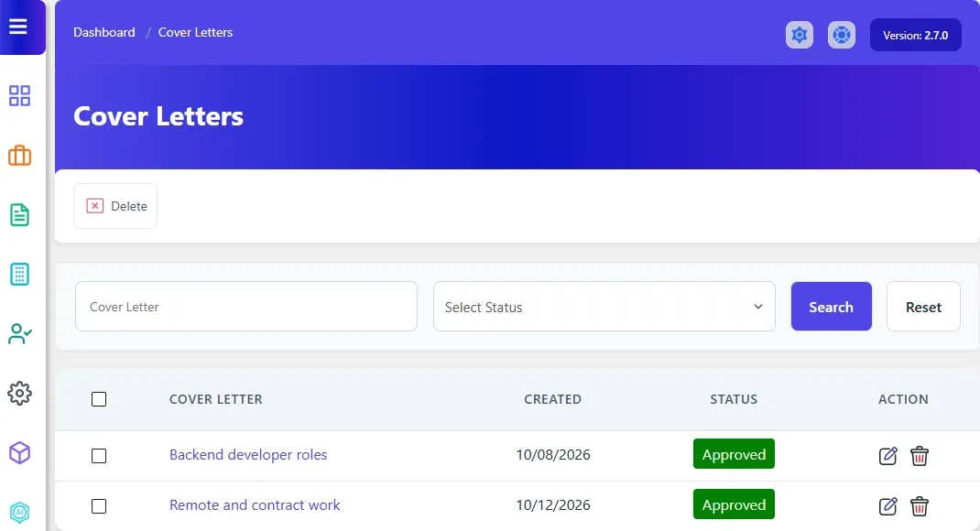Viewport: 980px width, 531px height.
Task: Click the lifebuoy support icon in the header
Action: 842,35
